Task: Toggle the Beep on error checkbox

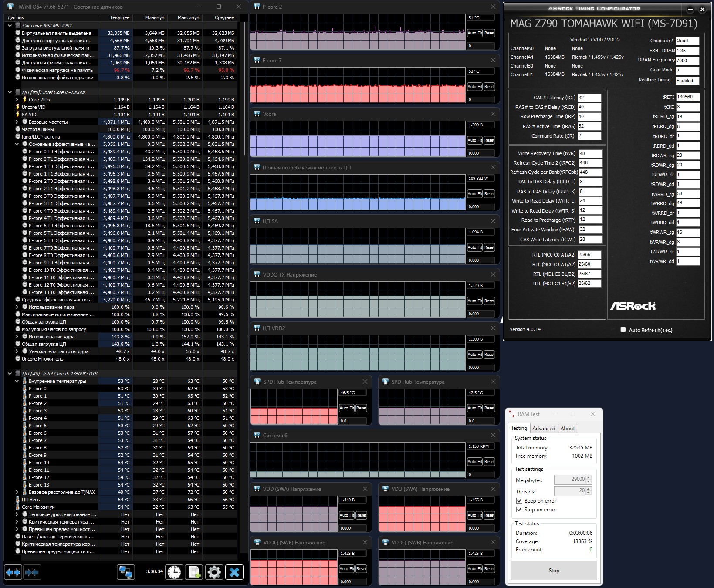Action: 519,501
